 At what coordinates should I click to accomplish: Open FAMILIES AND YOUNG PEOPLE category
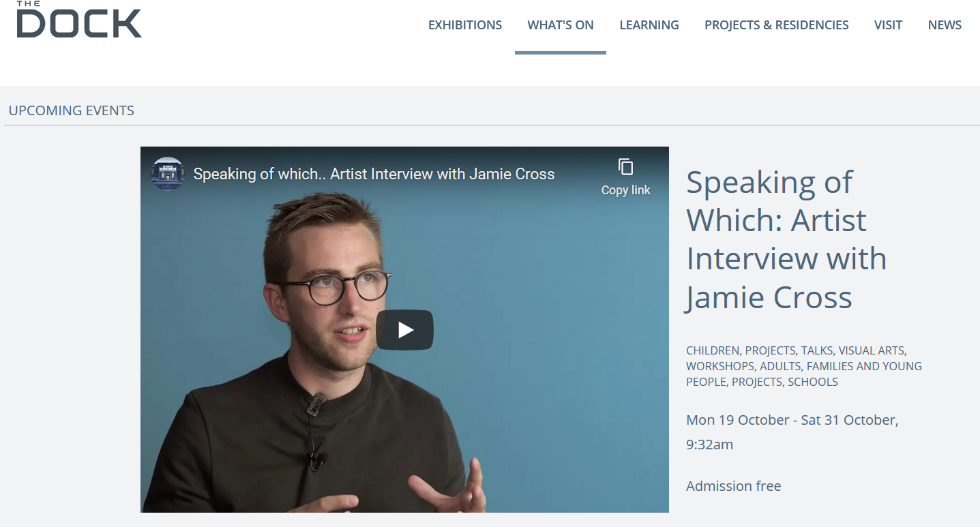(804, 374)
